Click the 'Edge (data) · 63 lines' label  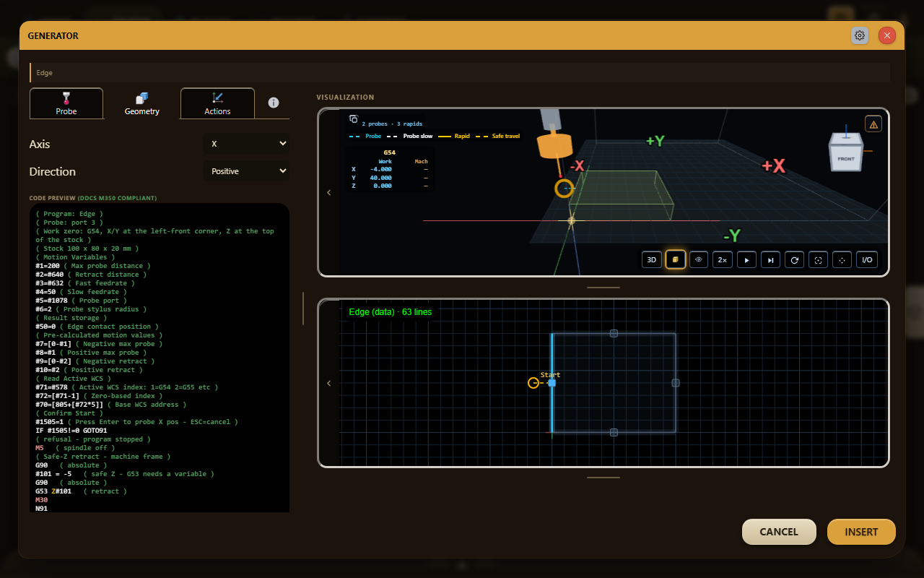click(390, 312)
